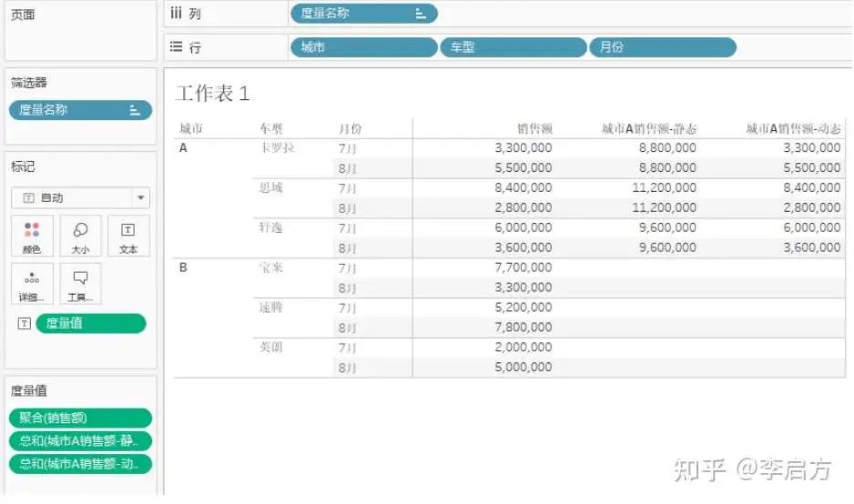Open the 详细 (Detail) mark card

32,284
